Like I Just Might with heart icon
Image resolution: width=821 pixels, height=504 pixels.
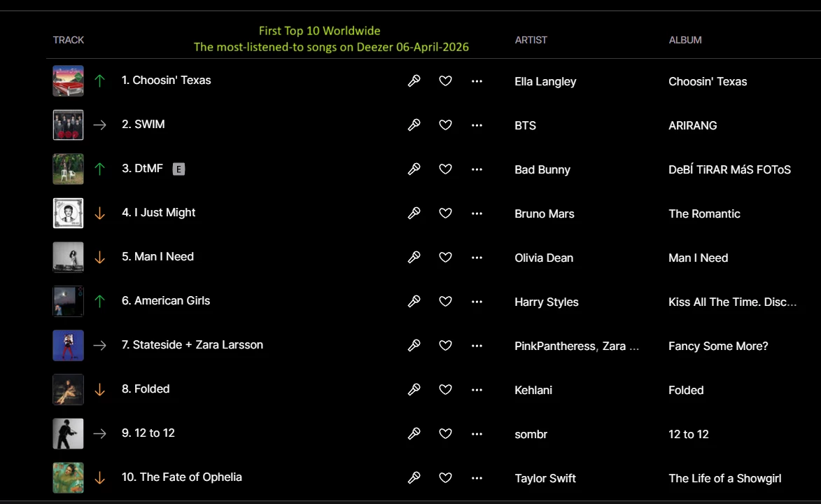(445, 213)
